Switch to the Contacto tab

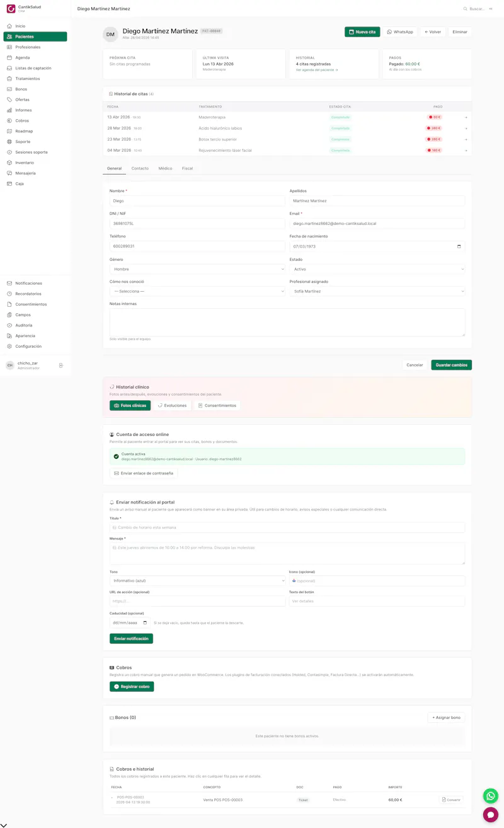tap(140, 168)
